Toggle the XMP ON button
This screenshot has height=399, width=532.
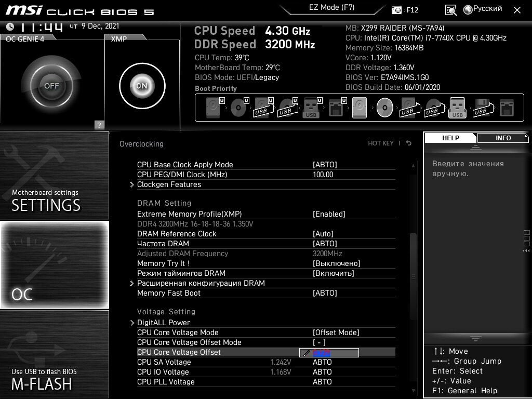142,86
